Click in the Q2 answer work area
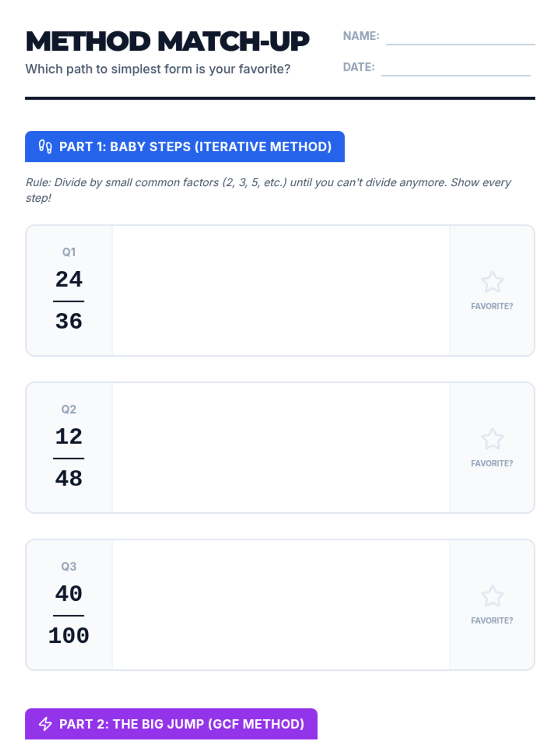Screen dimensions: 560x747 coord(280,448)
